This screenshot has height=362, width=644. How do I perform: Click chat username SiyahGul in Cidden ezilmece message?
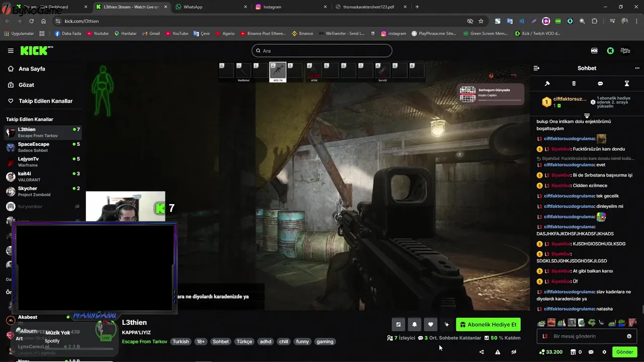tap(561, 186)
